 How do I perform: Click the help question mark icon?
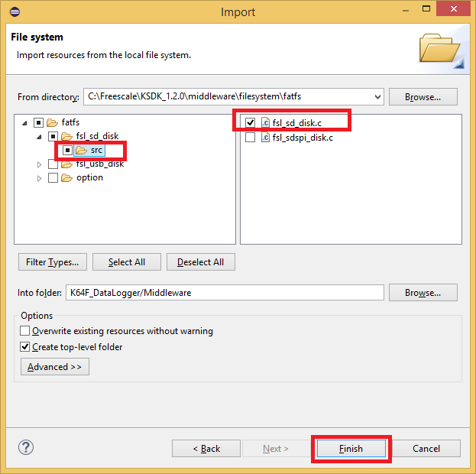coord(25,448)
